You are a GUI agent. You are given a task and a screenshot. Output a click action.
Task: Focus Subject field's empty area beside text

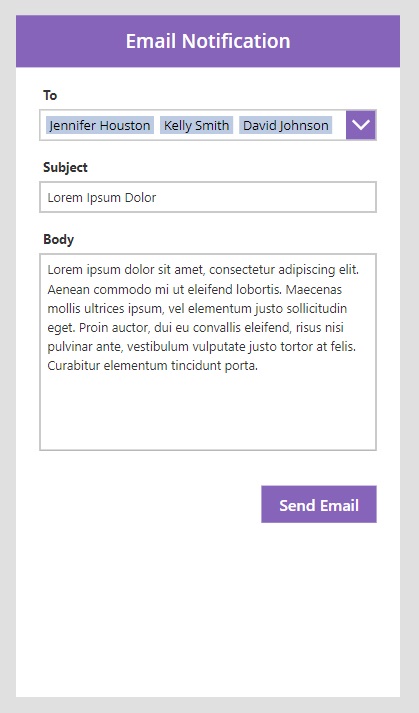(x=266, y=197)
